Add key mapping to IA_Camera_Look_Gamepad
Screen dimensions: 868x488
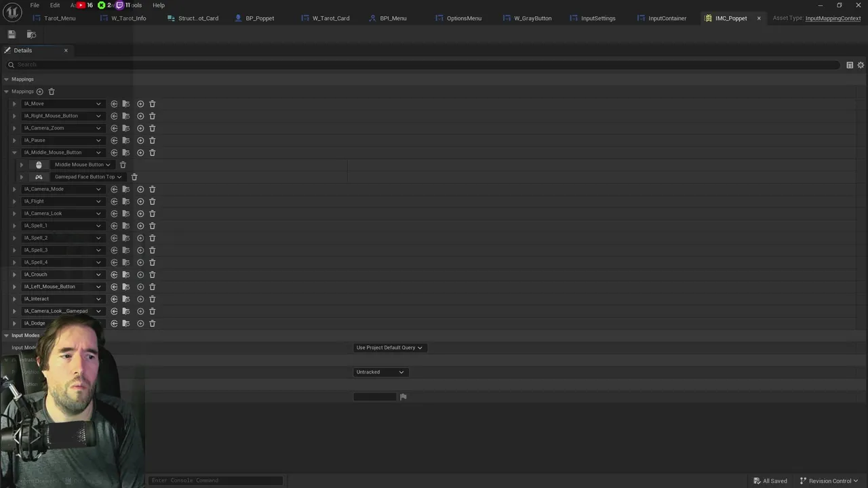tap(140, 311)
